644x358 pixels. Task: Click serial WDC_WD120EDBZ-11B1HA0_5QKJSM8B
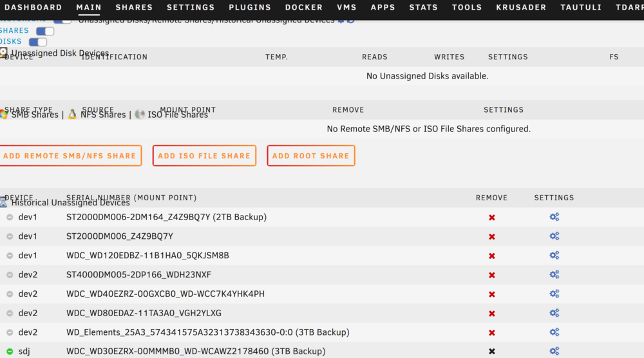pos(147,256)
